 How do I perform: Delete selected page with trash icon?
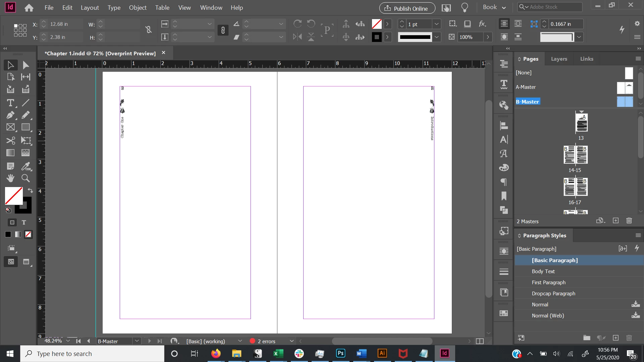(629, 221)
